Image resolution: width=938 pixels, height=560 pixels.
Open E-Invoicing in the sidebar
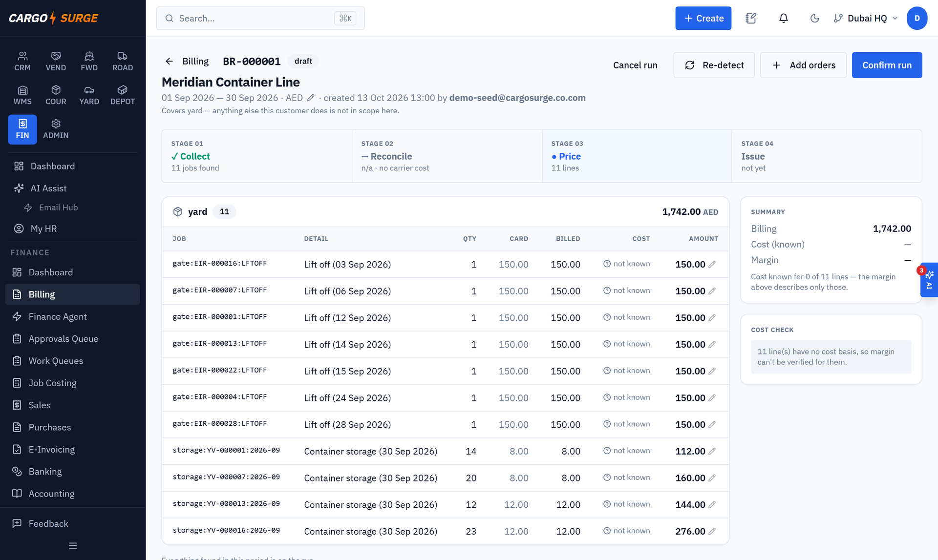(73, 449)
